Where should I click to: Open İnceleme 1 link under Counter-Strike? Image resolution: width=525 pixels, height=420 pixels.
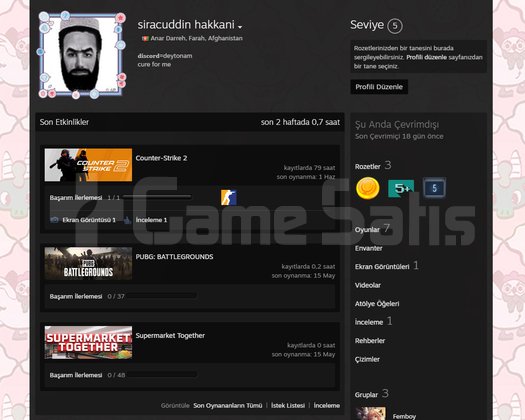click(151, 220)
